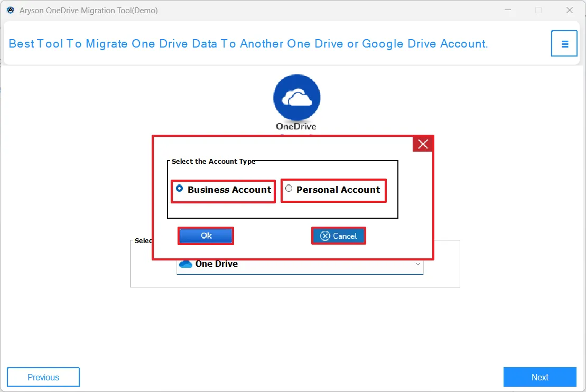
Task: Go back using the Previous button
Action: coord(43,377)
